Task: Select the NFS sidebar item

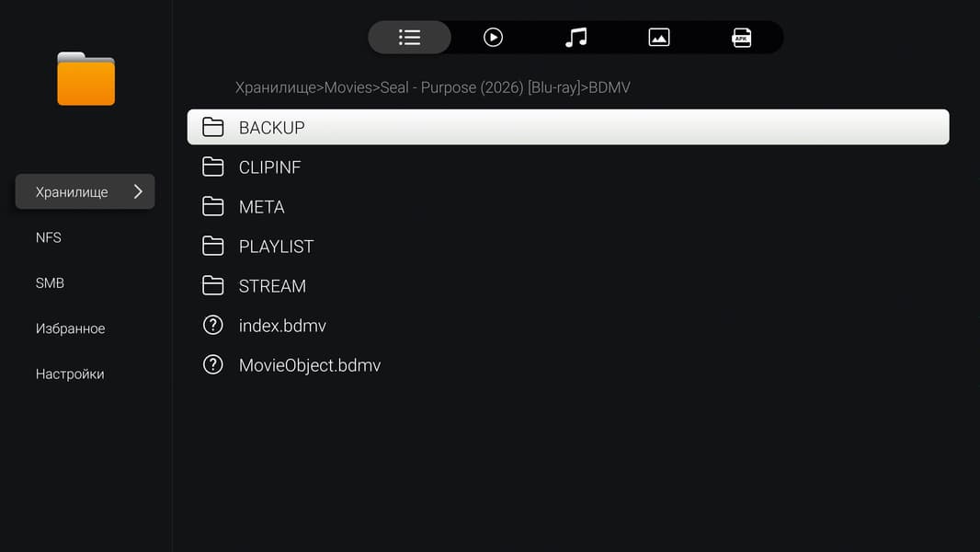Action: tap(49, 237)
